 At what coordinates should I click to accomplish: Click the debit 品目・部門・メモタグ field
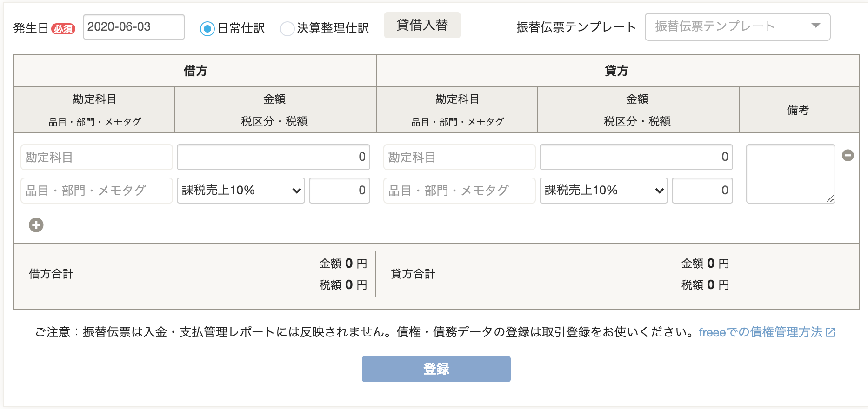point(97,191)
